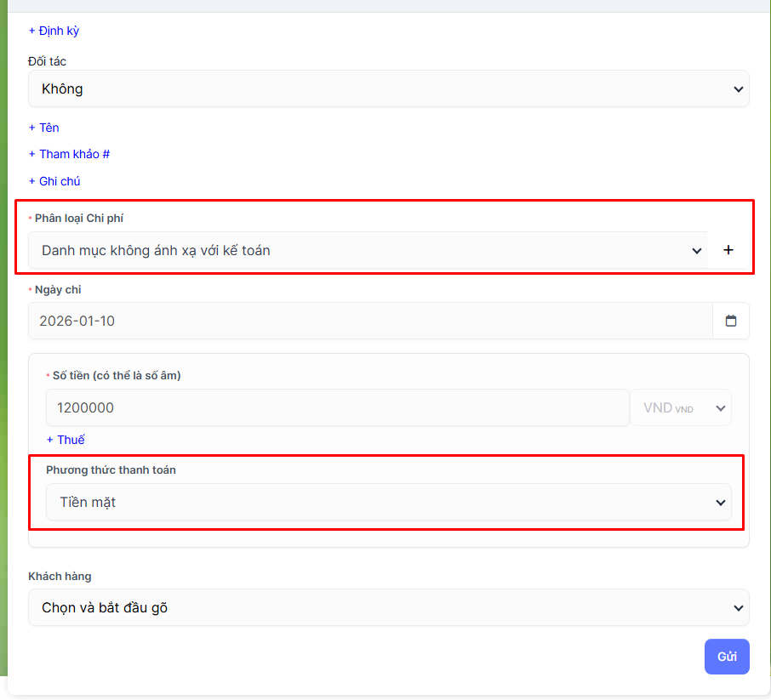
Task: Open the VND currency selector
Action: [680, 408]
